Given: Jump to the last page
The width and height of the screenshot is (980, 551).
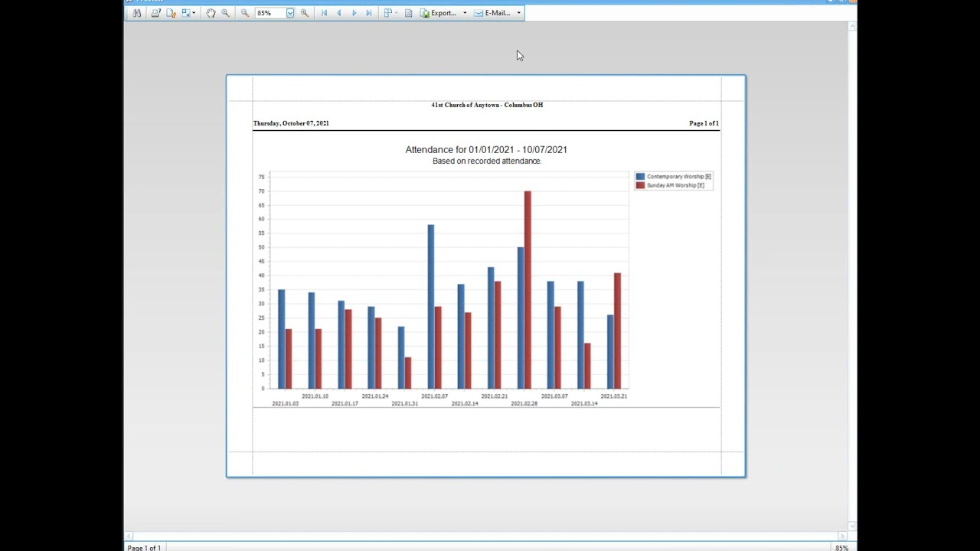Looking at the screenshot, I should coord(369,13).
